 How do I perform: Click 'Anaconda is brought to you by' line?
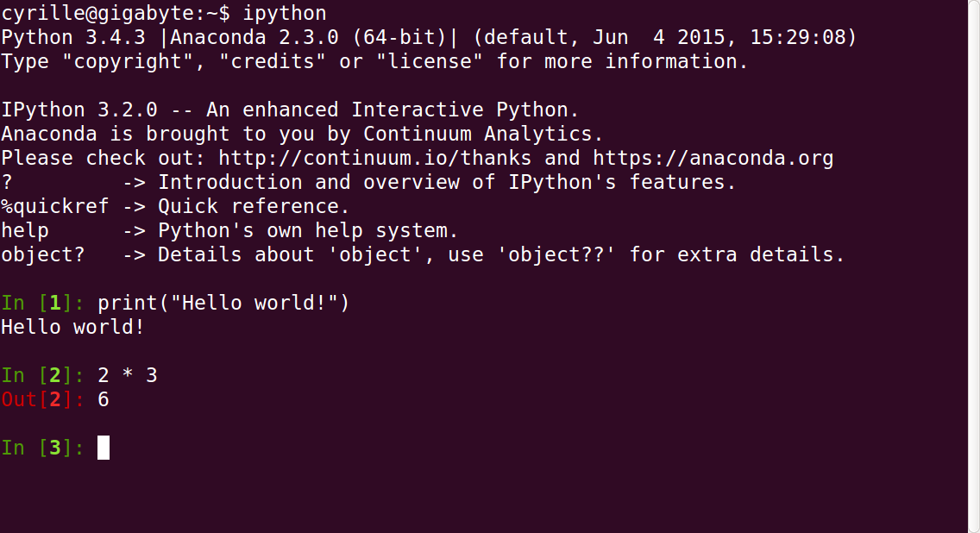[x=302, y=135]
